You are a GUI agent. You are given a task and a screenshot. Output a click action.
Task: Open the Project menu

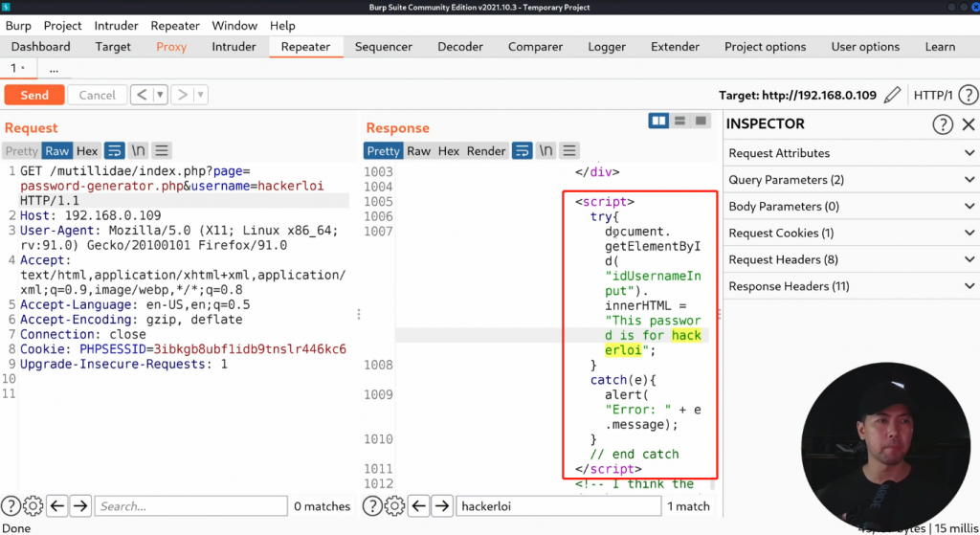pyautogui.click(x=62, y=26)
